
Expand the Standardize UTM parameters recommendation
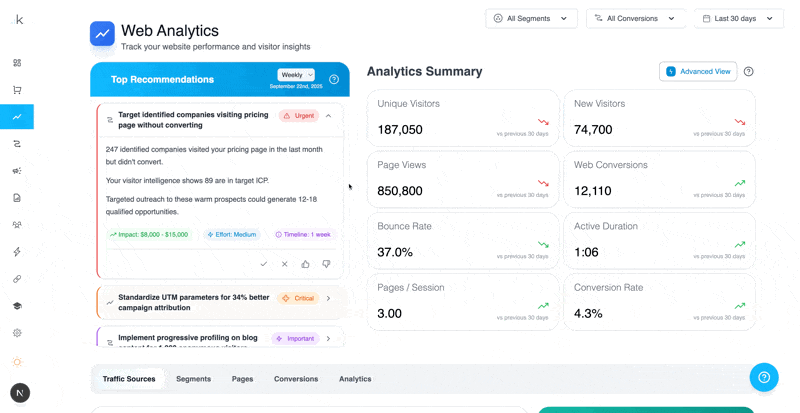328,298
